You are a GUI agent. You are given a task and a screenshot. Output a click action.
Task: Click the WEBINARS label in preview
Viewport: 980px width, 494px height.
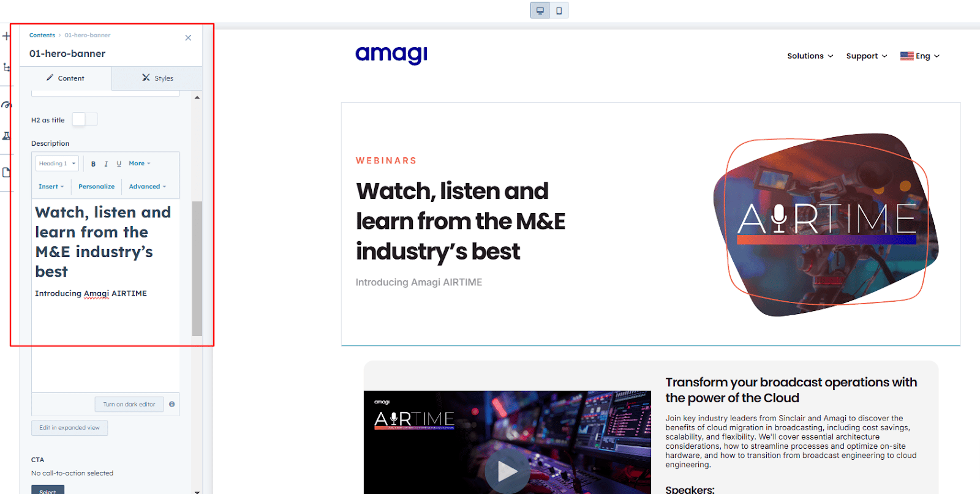386,160
